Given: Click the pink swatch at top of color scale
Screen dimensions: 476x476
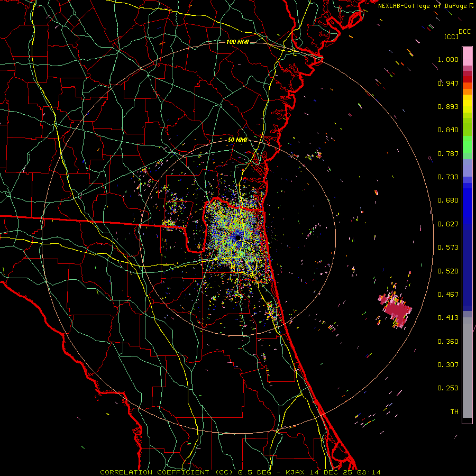Looking at the screenshot, I should [467, 56].
